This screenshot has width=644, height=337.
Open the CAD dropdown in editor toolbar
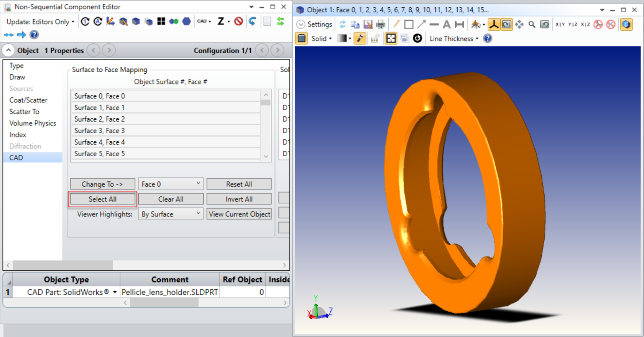(x=204, y=21)
